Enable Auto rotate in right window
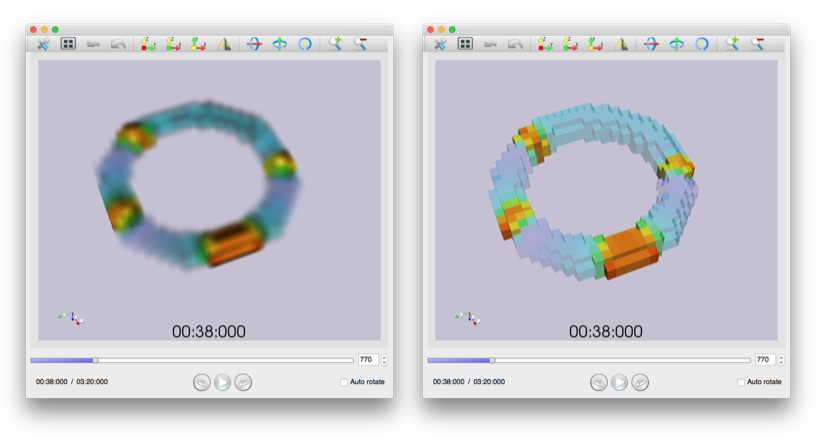 point(741,382)
